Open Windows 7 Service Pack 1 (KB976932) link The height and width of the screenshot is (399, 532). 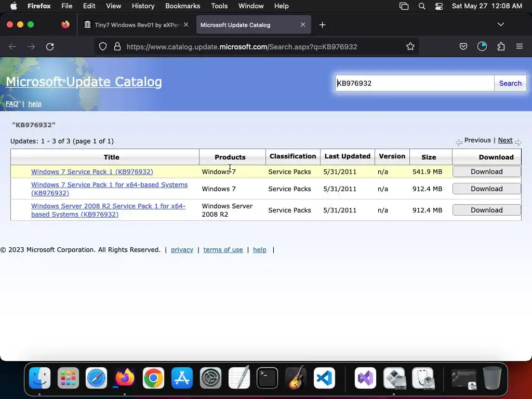(x=92, y=171)
